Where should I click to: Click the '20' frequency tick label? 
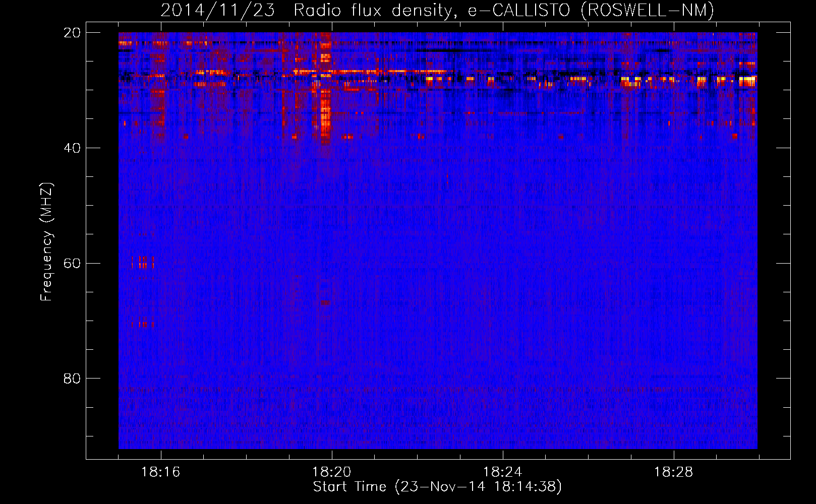[x=72, y=33]
